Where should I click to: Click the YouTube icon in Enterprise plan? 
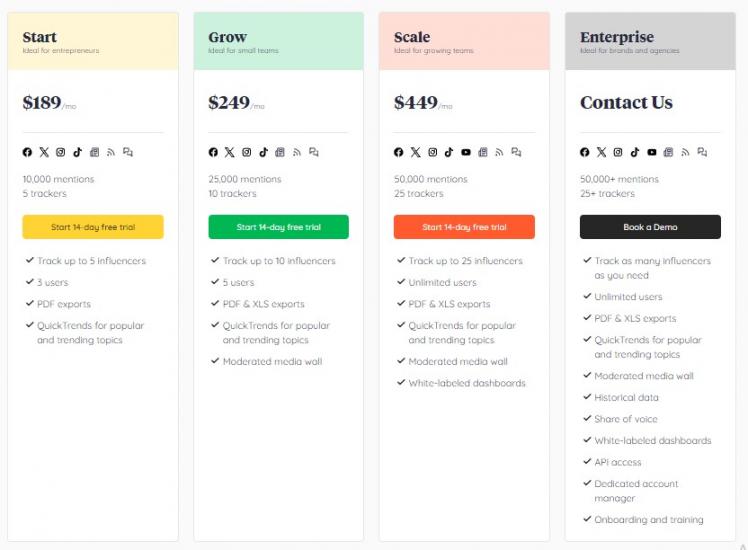point(652,152)
